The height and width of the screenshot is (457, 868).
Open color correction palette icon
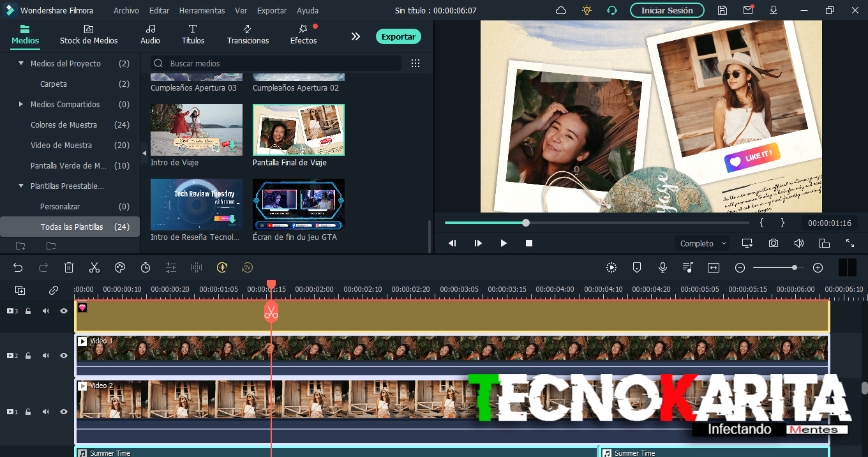(x=120, y=267)
